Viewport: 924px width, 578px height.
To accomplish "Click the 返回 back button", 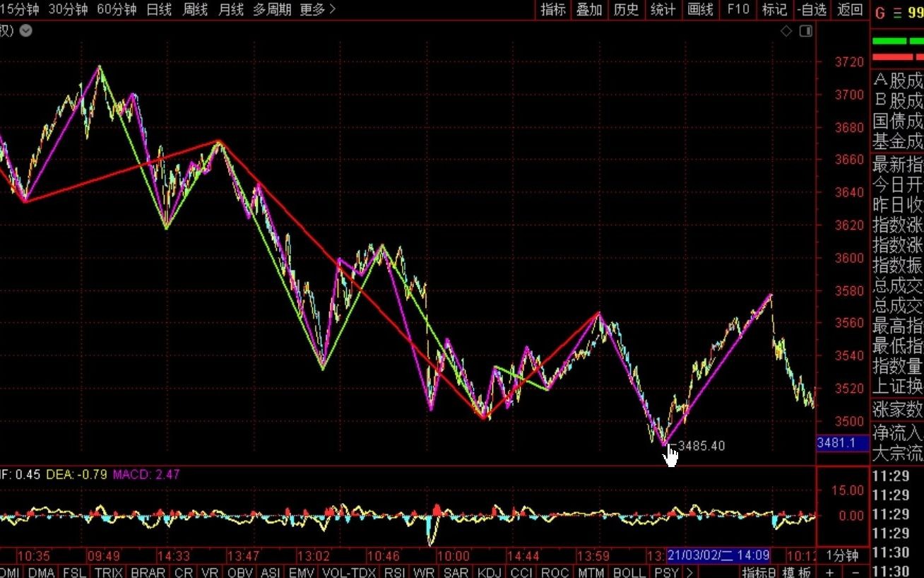I will coord(850,10).
